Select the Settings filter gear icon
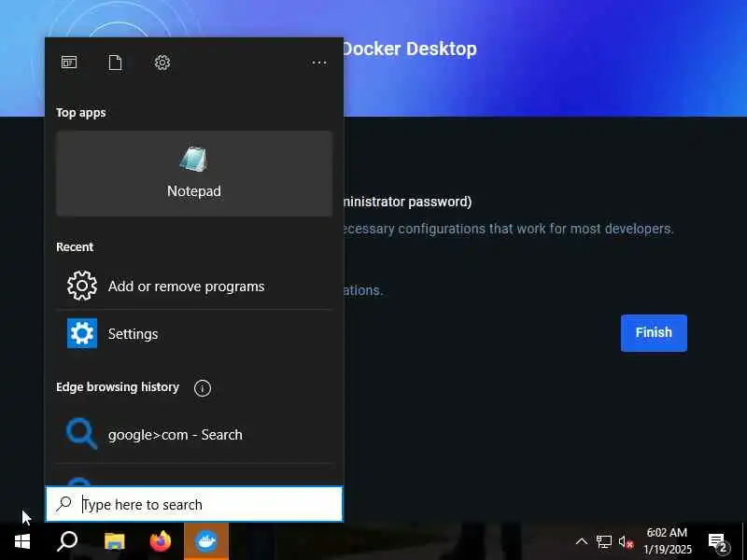747x560 pixels. (162, 63)
